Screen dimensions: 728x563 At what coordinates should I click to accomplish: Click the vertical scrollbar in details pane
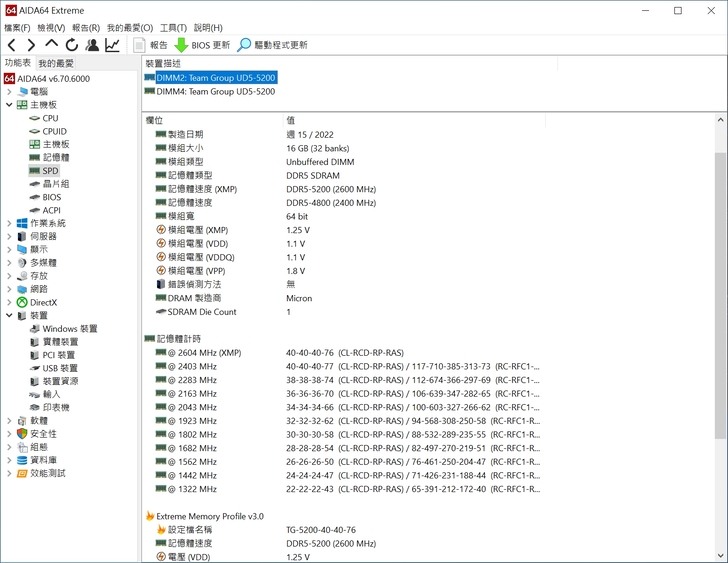(721, 300)
